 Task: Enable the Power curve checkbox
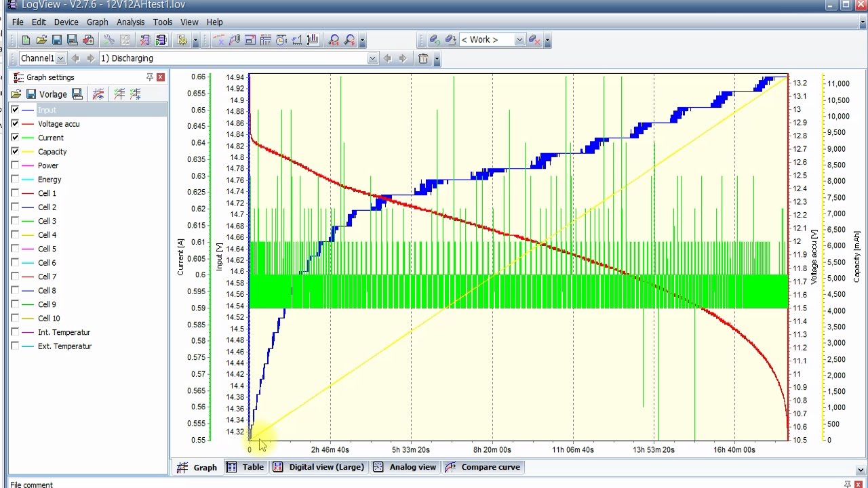[15, 165]
